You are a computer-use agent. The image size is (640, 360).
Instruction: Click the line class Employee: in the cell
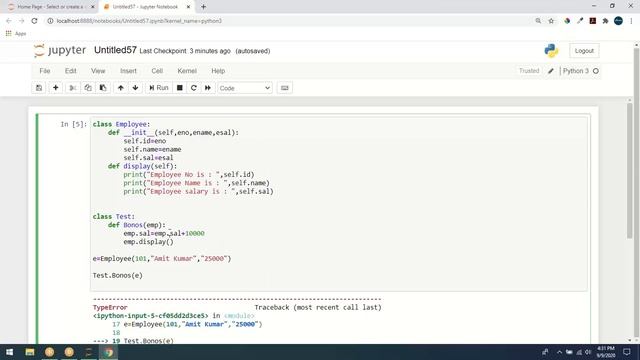pos(121,124)
